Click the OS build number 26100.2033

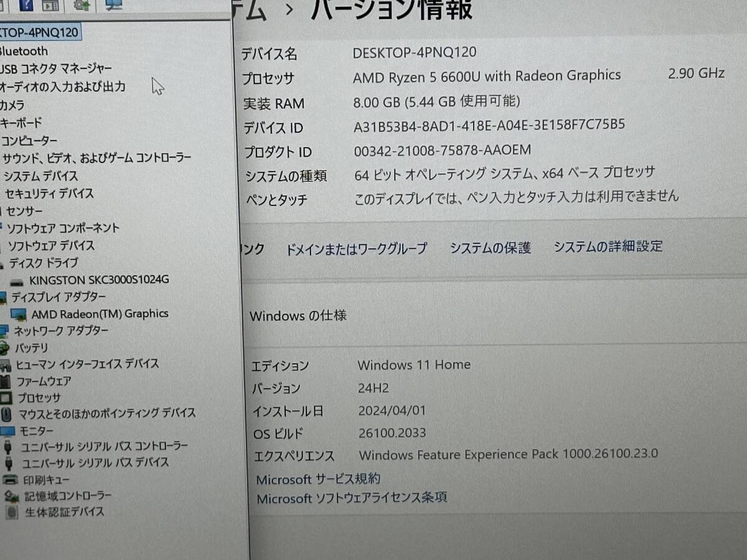[x=392, y=433]
